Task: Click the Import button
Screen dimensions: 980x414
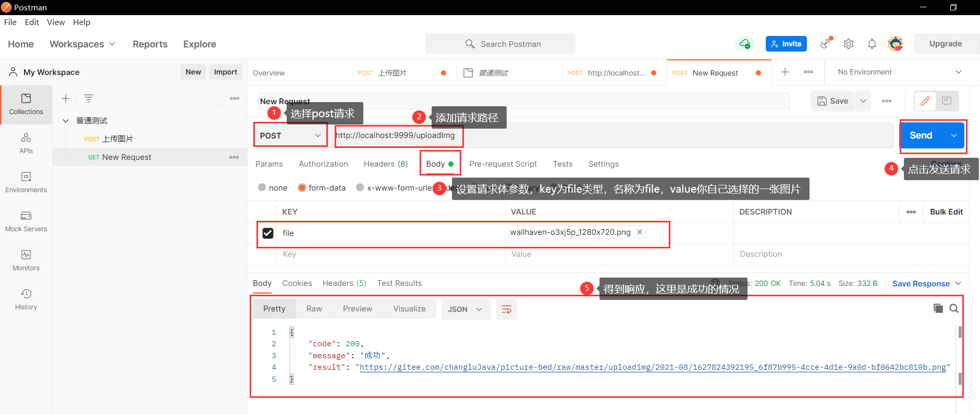Action: tap(225, 72)
